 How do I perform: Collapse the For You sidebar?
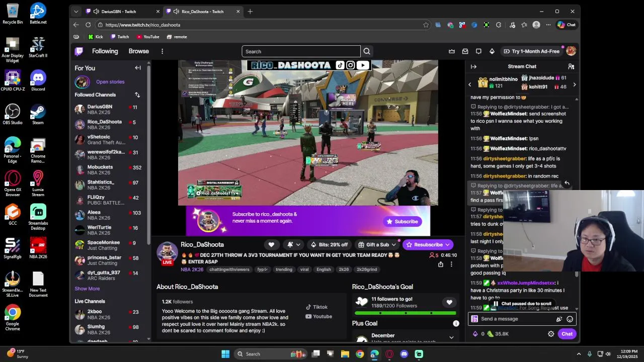click(138, 68)
